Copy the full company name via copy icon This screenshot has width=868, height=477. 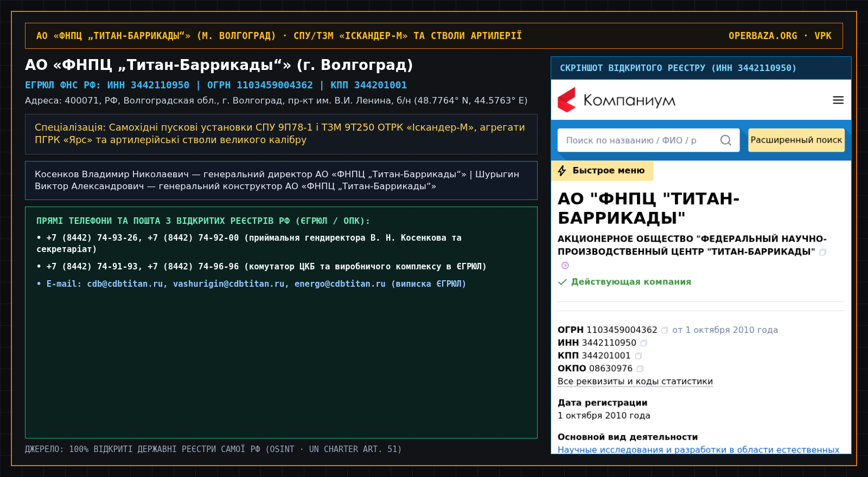(x=822, y=252)
